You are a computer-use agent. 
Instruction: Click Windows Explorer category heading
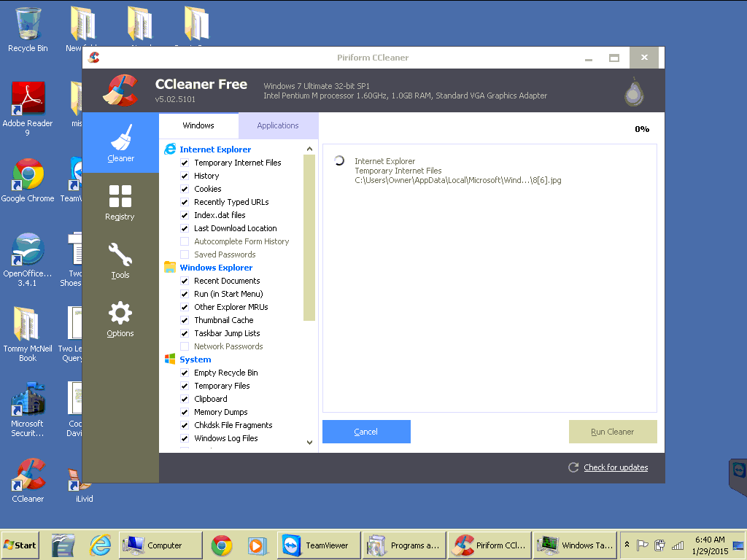pyautogui.click(x=216, y=267)
